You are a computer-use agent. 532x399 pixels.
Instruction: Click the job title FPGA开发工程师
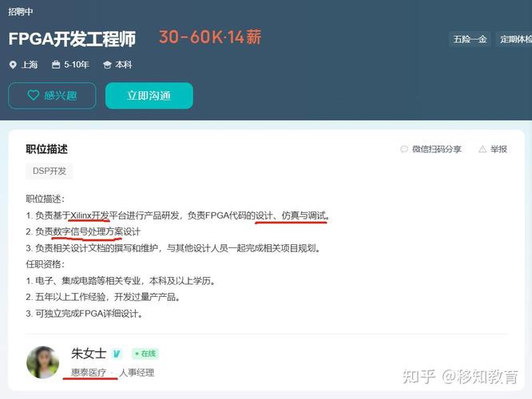(72, 38)
